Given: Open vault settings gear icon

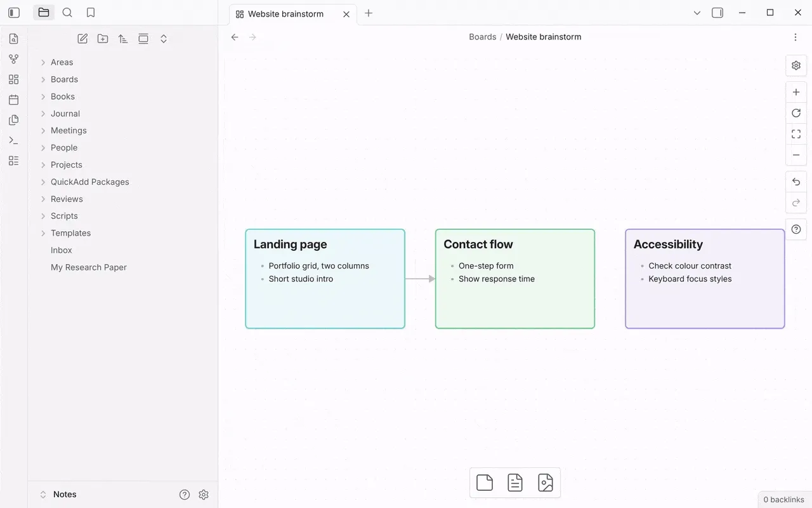Looking at the screenshot, I should click(204, 495).
